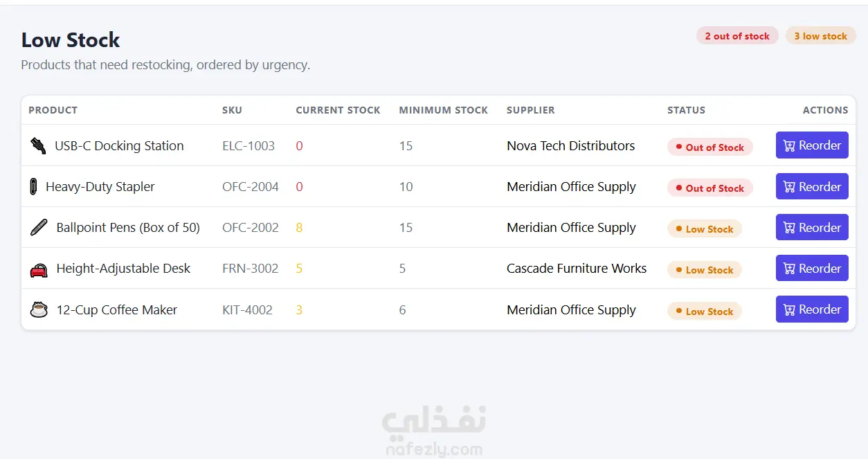The width and height of the screenshot is (868, 459).
Task: Click the Status column header
Action: 686,110
